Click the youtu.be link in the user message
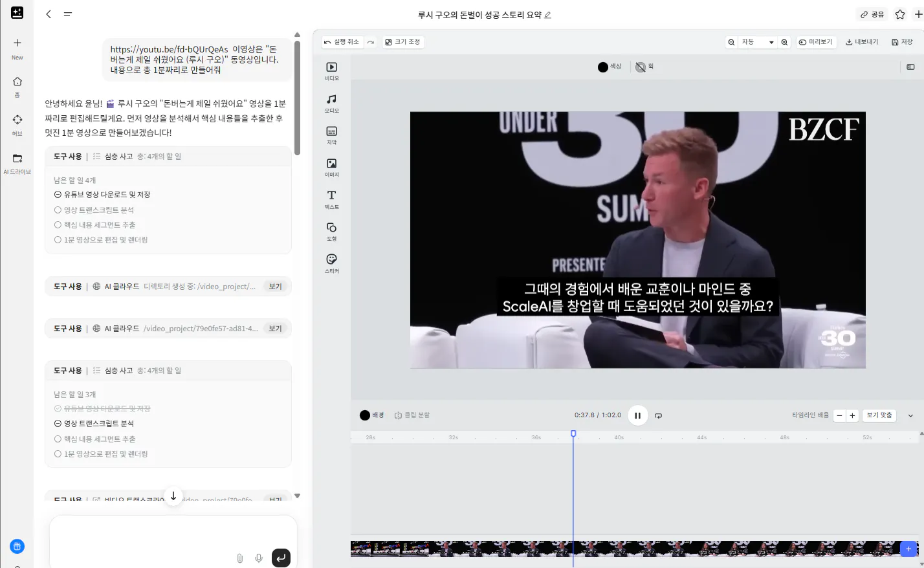 170,49
